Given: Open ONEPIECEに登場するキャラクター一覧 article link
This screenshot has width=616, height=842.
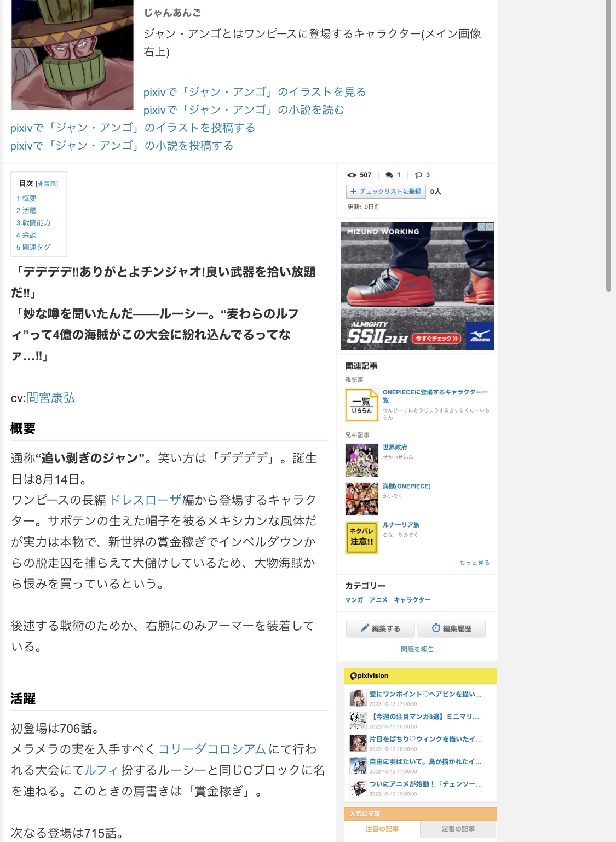Looking at the screenshot, I should tap(435, 396).
